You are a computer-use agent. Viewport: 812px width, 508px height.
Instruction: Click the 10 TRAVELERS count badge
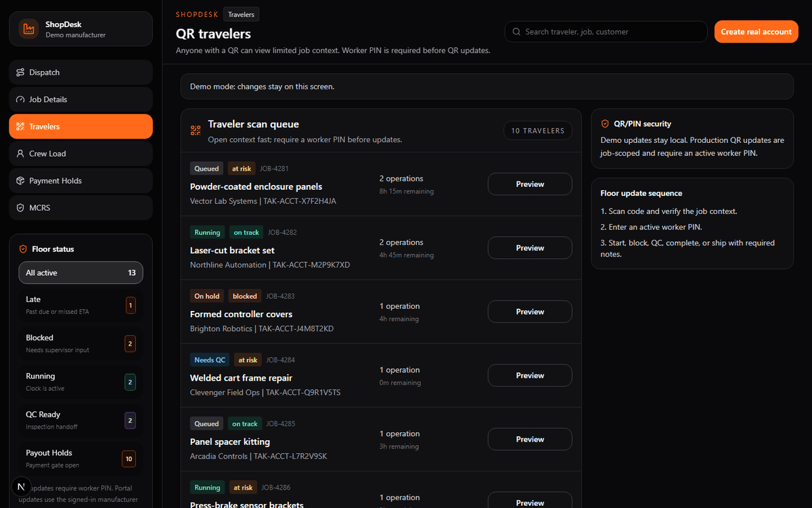pos(538,131)
